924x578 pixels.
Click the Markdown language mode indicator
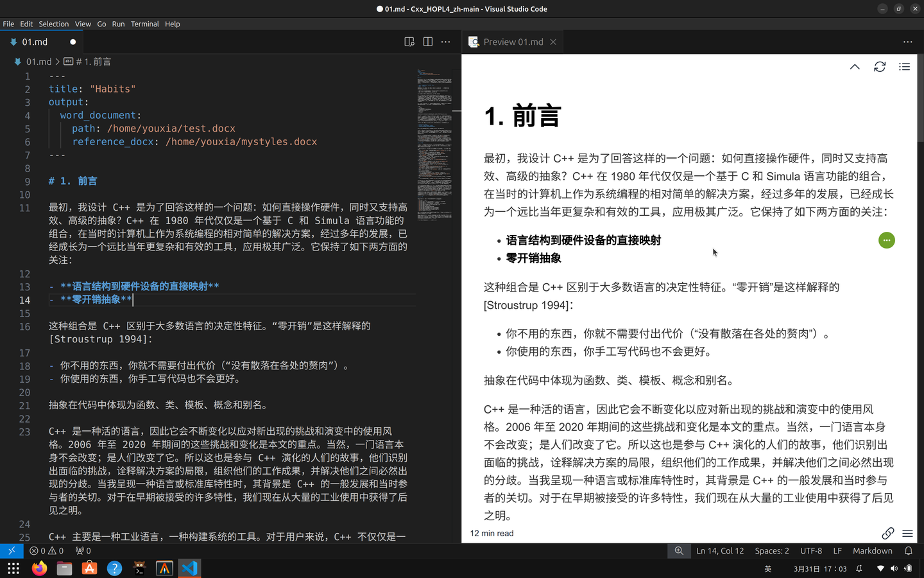tap(872, 550)
